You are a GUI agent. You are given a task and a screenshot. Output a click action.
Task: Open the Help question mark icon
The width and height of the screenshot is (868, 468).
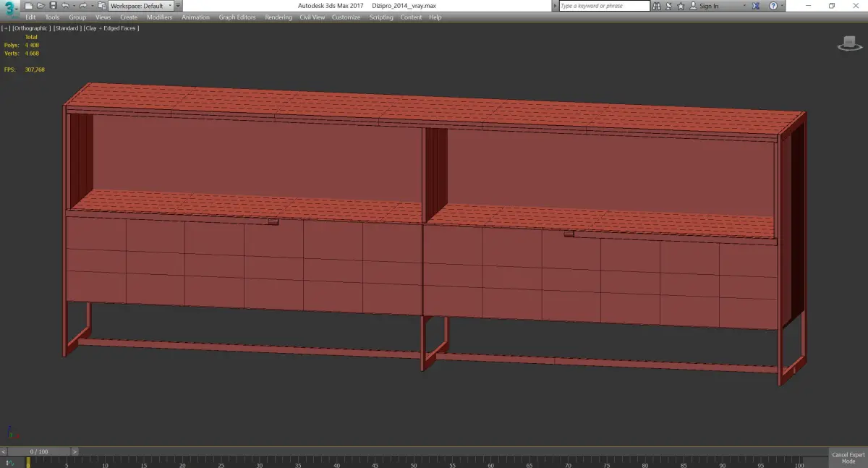tap(773, 6)
